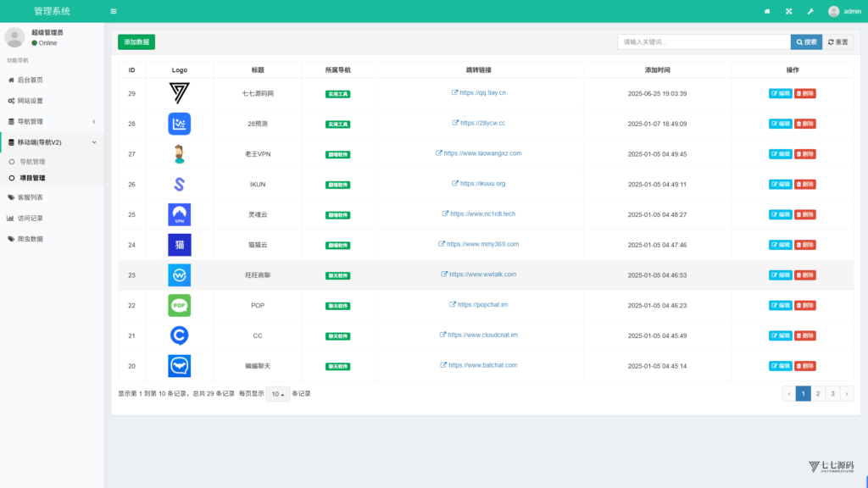Click the 猫猫云 logo image
Image resolution: width=868 pixels, height=488 pixels.
click(x=180, y=245)
